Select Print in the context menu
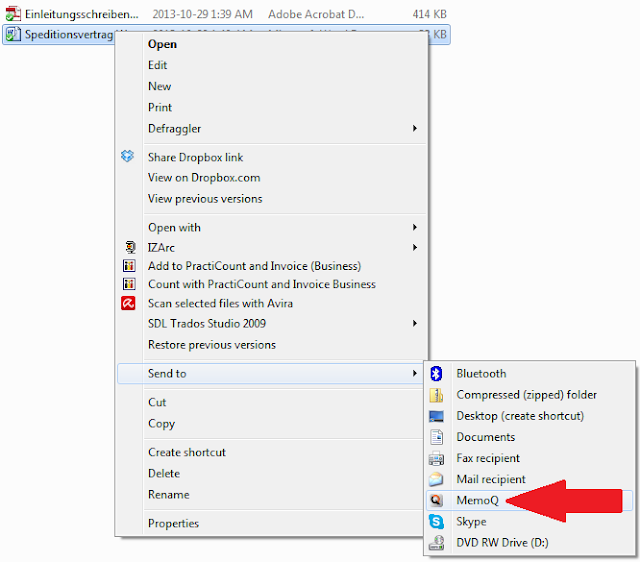640x562 pixels. coord(160,107)
